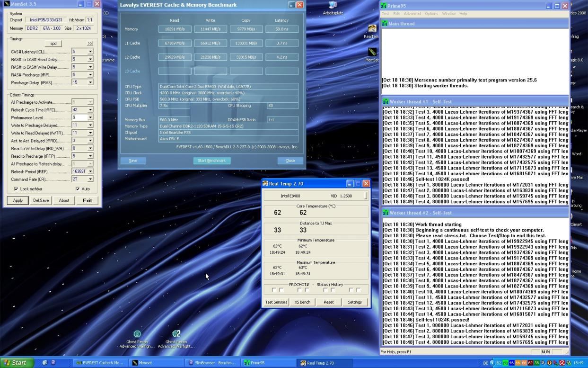
Task: Run XS Bench in Real Temp
Action: pos(302,302)
